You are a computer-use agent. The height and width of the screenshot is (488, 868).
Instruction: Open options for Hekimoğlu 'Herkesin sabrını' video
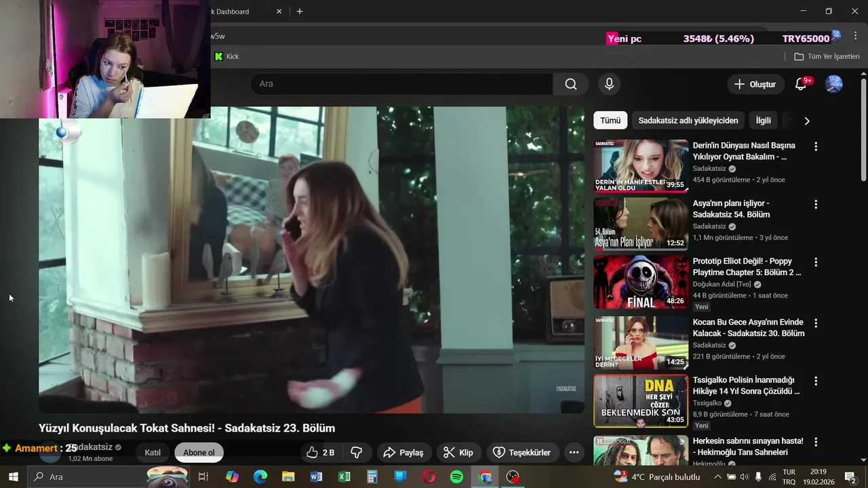[x=816, y=441]
